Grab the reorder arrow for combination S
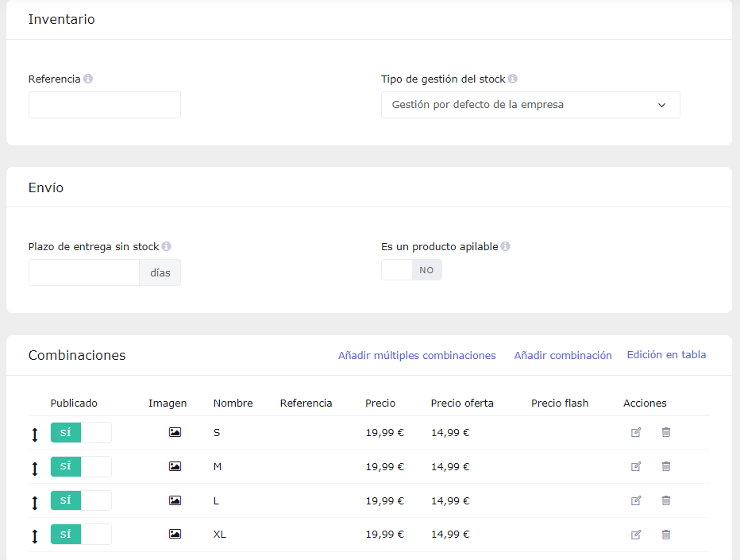 pyautogui.click(x=34, y=434)
